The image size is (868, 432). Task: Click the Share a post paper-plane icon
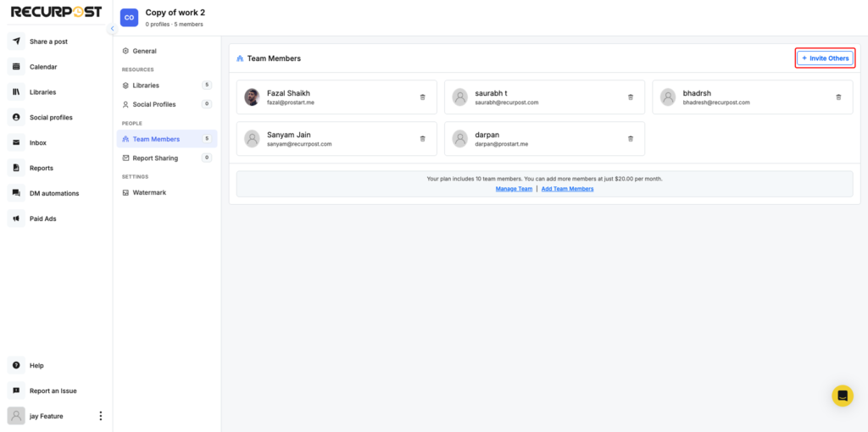click(x=16, y=42)
